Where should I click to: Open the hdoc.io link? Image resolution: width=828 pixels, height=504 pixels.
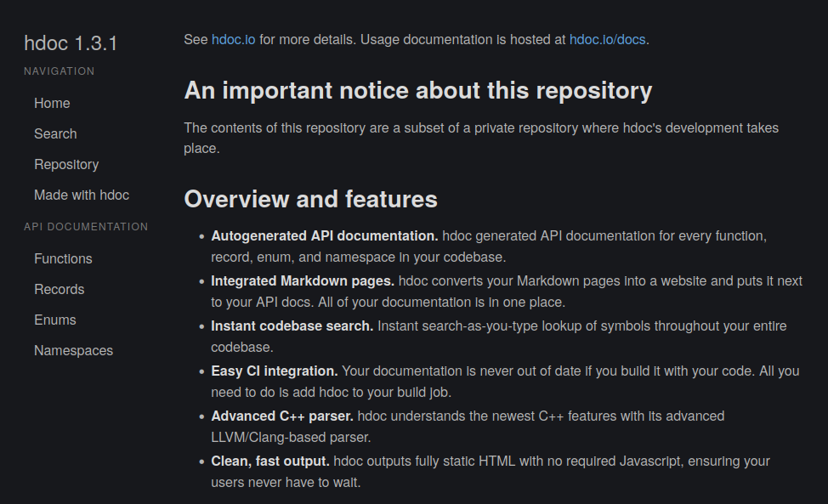233,39
